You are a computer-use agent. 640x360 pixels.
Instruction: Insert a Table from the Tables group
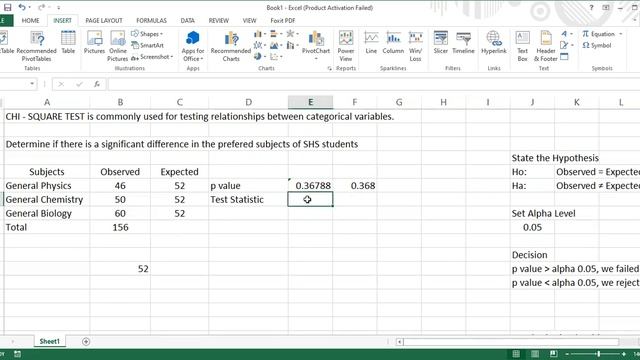68,42
